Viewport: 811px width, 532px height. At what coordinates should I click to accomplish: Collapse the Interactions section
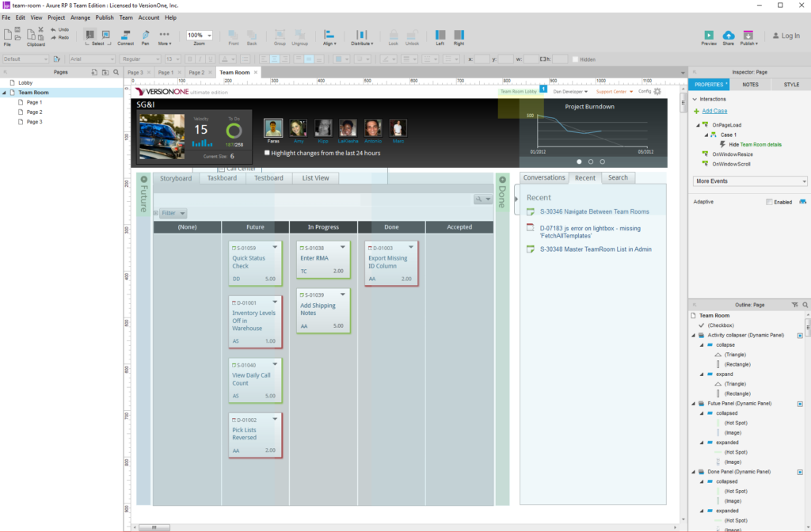695,99
